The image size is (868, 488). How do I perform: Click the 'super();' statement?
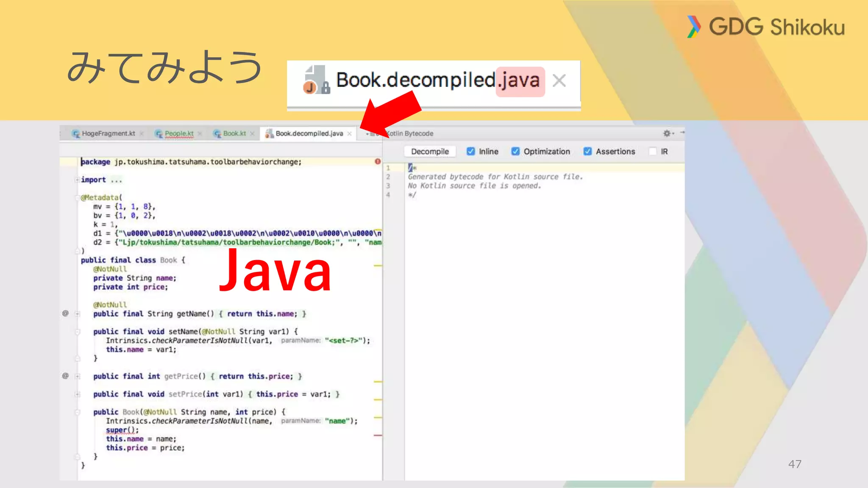point(122,430)
